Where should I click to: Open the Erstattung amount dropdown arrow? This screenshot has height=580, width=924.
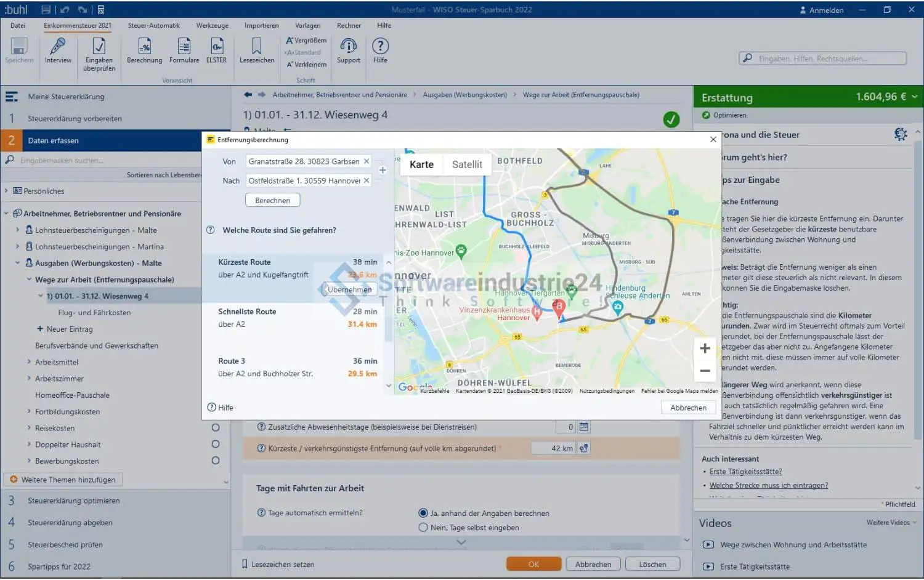pyautogui.click(x=915, y=97)
